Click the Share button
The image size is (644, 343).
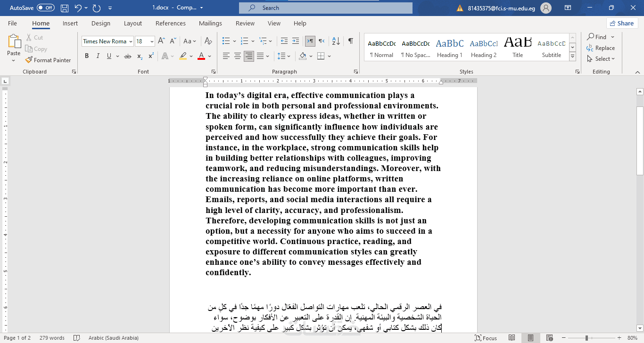pyautogui.click(x=622, y=23)
